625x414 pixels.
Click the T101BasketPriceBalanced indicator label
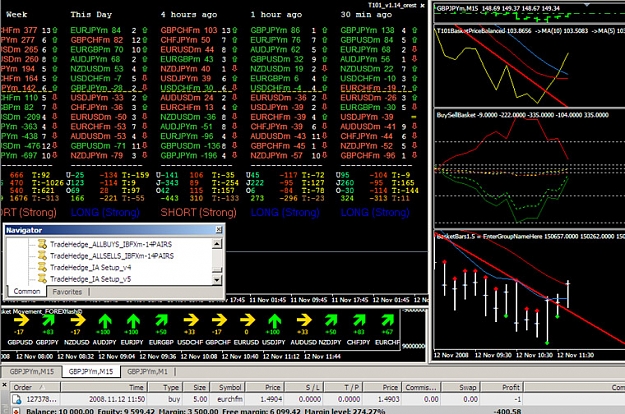point(471,31)
